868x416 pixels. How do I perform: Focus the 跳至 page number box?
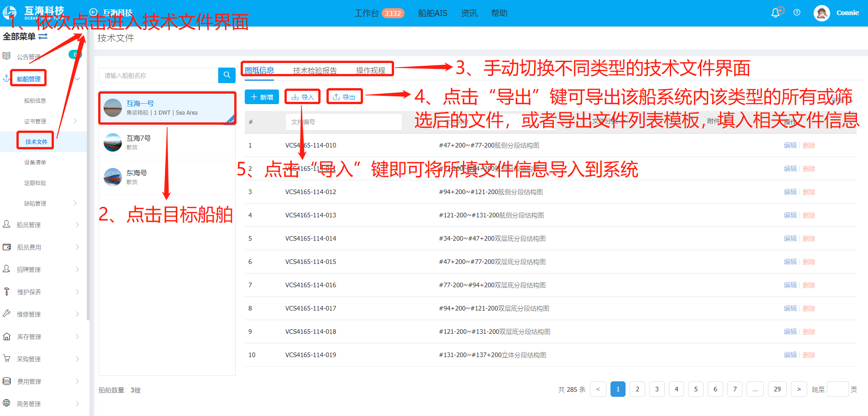click(837, 389)
